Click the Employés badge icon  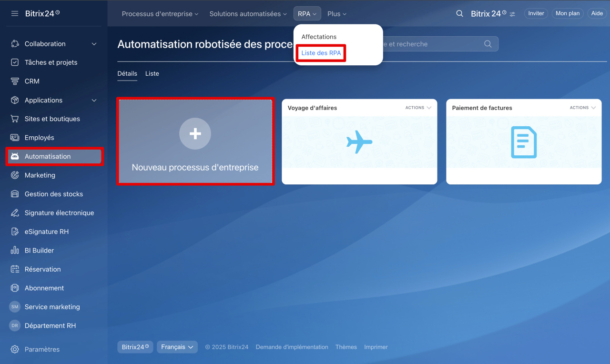pyautogui.click(x=15, y=138)
